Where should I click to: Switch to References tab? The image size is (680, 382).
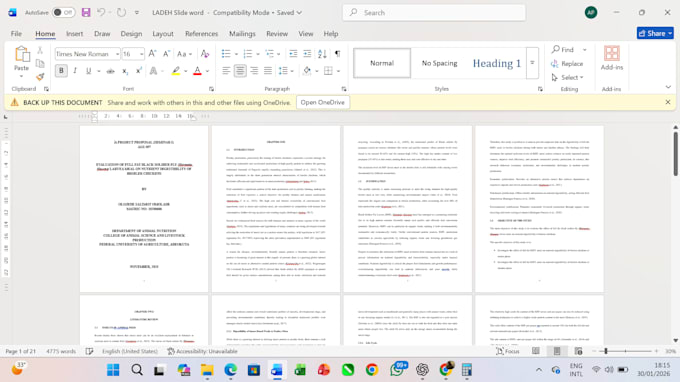click(x=201, y=34)
